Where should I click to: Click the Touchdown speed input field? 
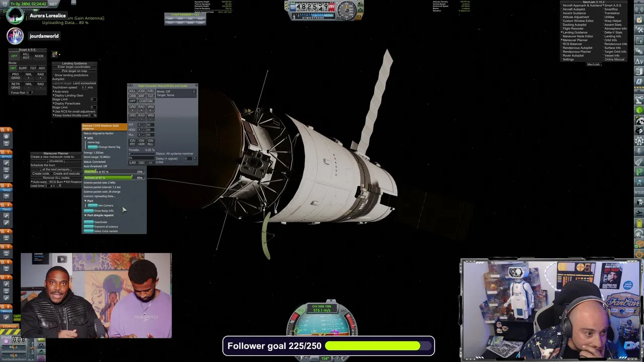point(85,87)
